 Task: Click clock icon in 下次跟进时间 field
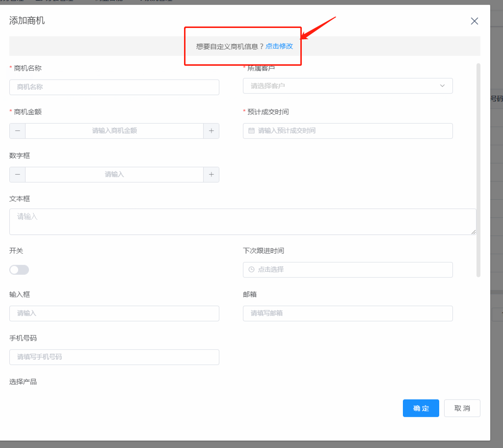(252, 270)
